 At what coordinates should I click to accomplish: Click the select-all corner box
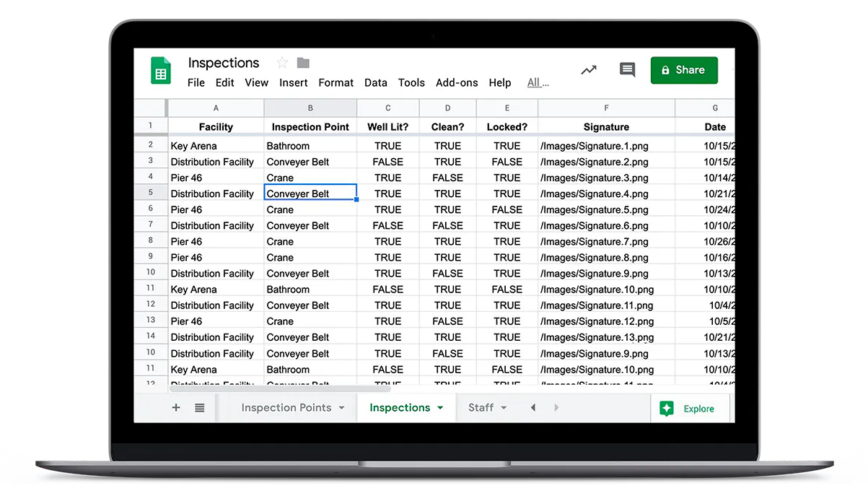click(151, 108)
